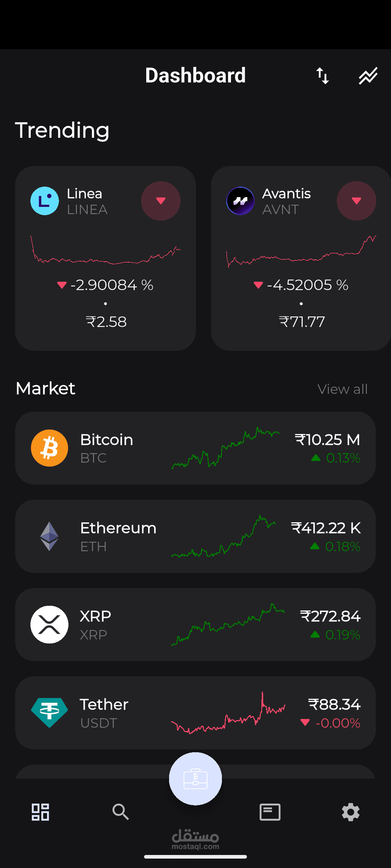
Task: Tap the Bitcoin logo icon
Action: [x=50, y=448]
